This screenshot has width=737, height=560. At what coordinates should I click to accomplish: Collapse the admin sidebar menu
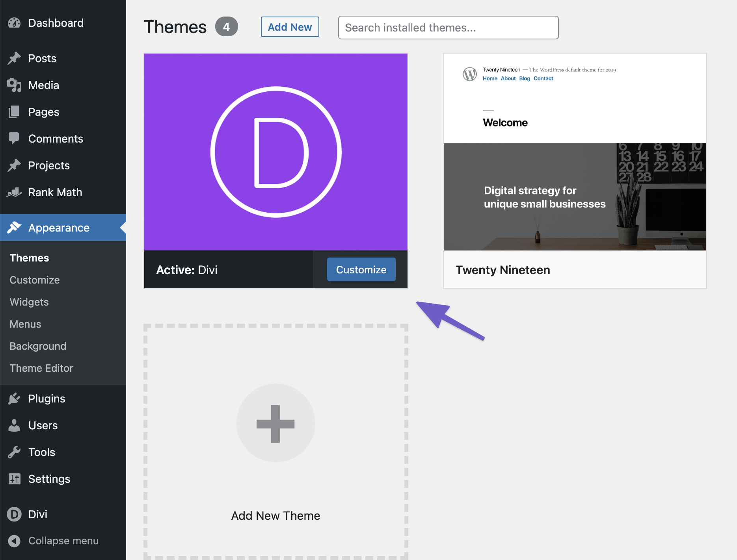point(63,541)
